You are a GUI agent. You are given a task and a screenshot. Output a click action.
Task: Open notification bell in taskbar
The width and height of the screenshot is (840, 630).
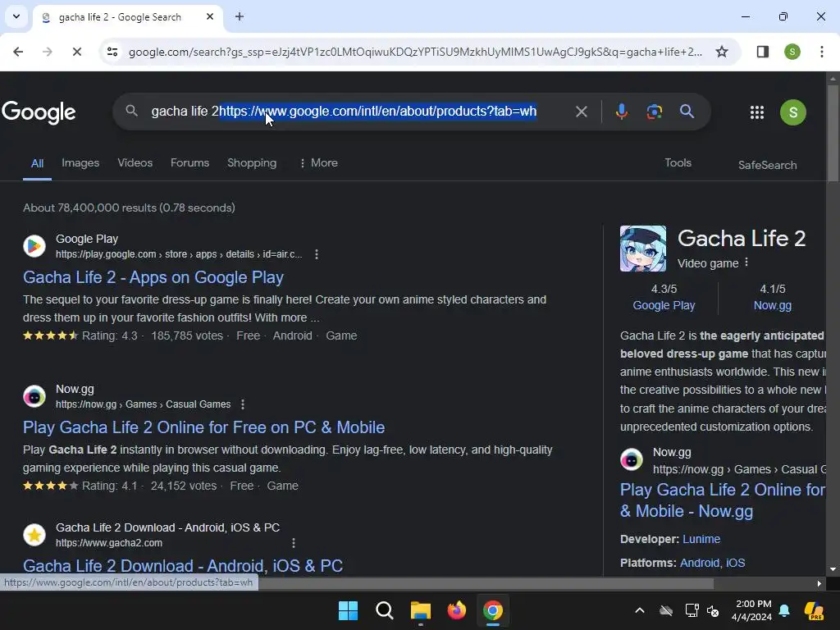pos(784,610)
